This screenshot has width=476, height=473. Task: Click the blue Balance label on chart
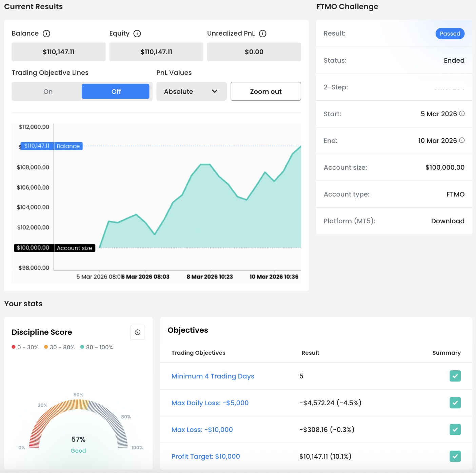[68, 146]
